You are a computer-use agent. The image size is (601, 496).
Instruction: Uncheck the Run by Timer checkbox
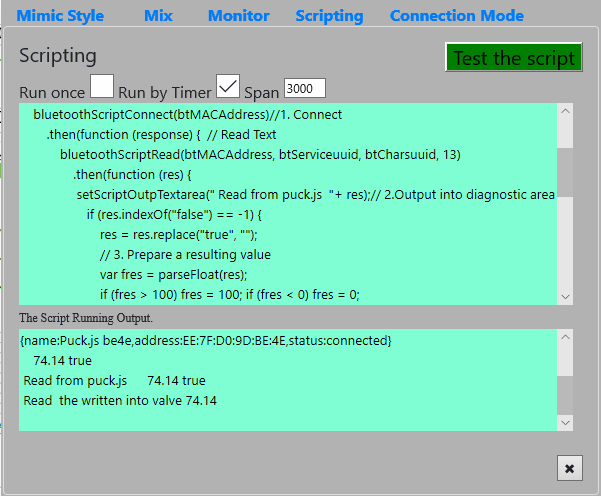pyautogui.click(x=228, y=86)
